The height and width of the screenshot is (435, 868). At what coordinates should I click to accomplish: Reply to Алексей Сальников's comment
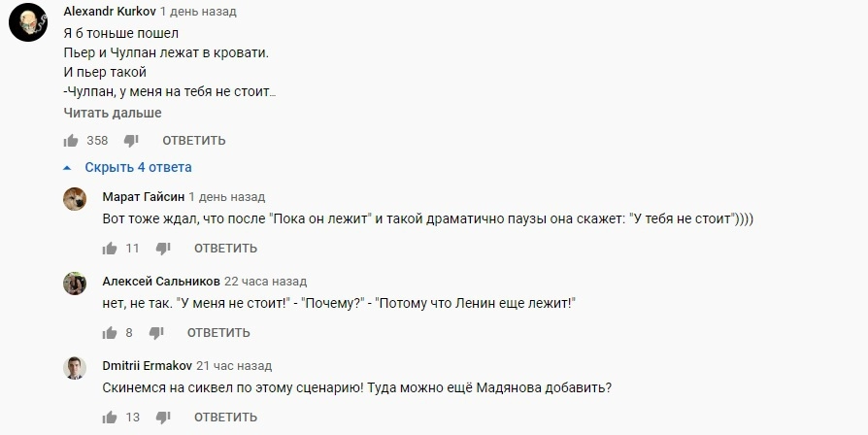coord(218,332)
